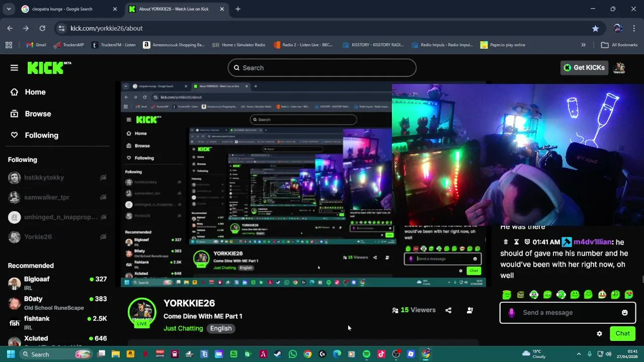Open the All Bookmarks folder
Image resolution: width=644 pixels, height=362 pixels.
pyautogui.click(x=619, y=45)
